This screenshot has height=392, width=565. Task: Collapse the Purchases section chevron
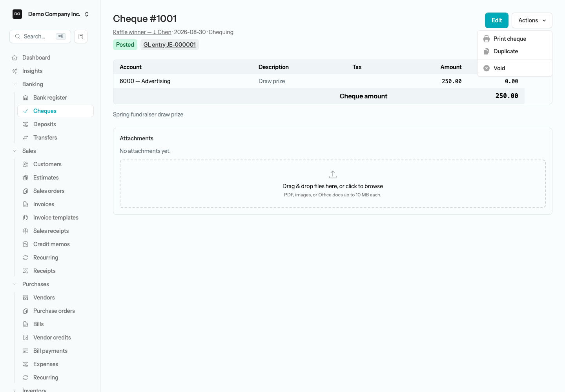point(15,284)
